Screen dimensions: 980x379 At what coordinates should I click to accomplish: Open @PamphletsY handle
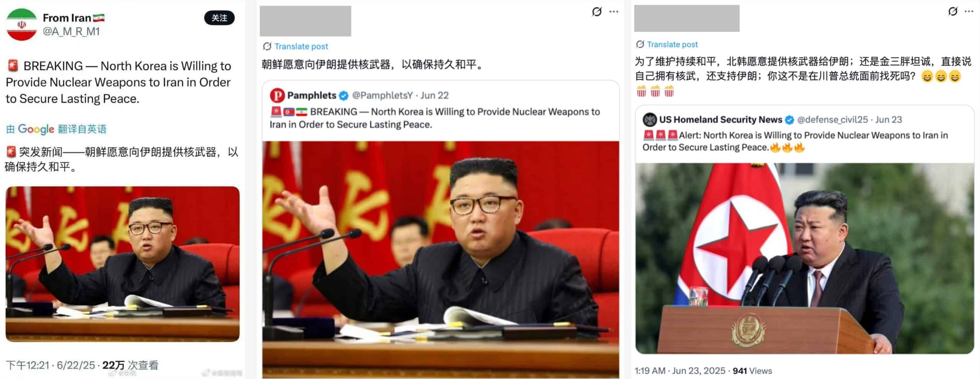coord(382,95)
